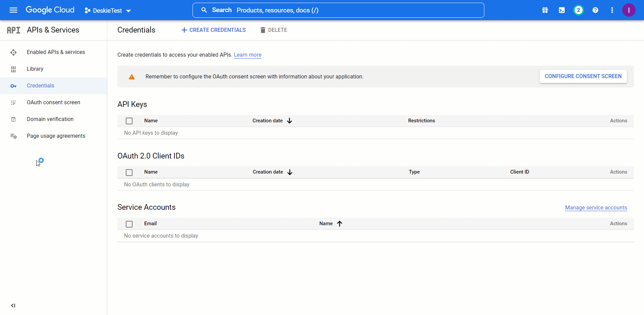Click the Domain verification checkbox icon

[13, 119]
